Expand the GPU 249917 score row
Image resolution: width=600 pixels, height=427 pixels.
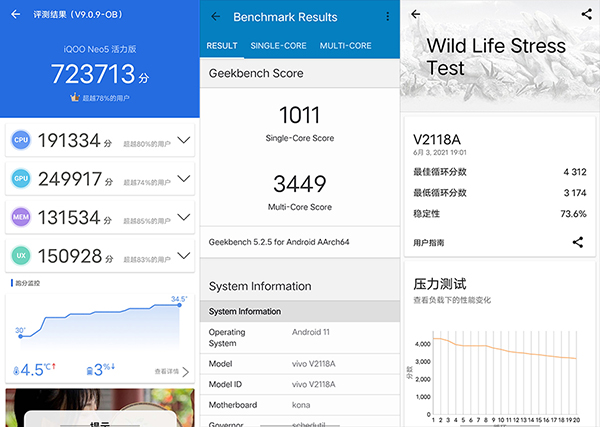[182, 180]
